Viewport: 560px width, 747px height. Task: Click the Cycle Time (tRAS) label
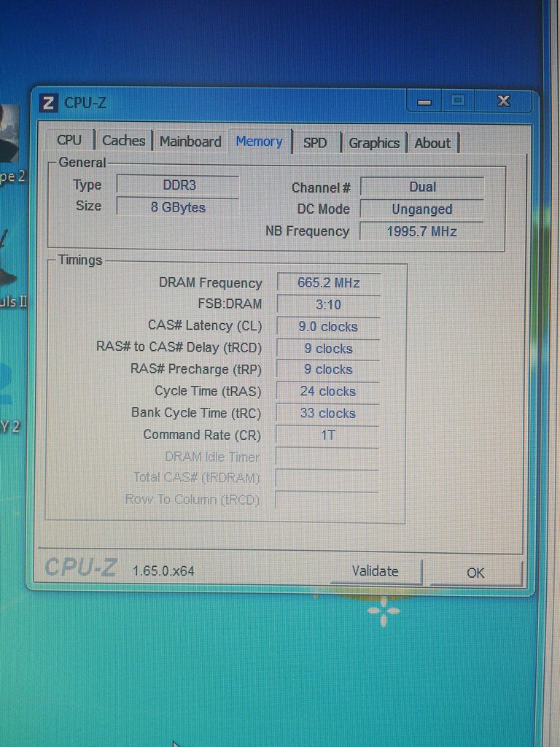coord(208,391)
